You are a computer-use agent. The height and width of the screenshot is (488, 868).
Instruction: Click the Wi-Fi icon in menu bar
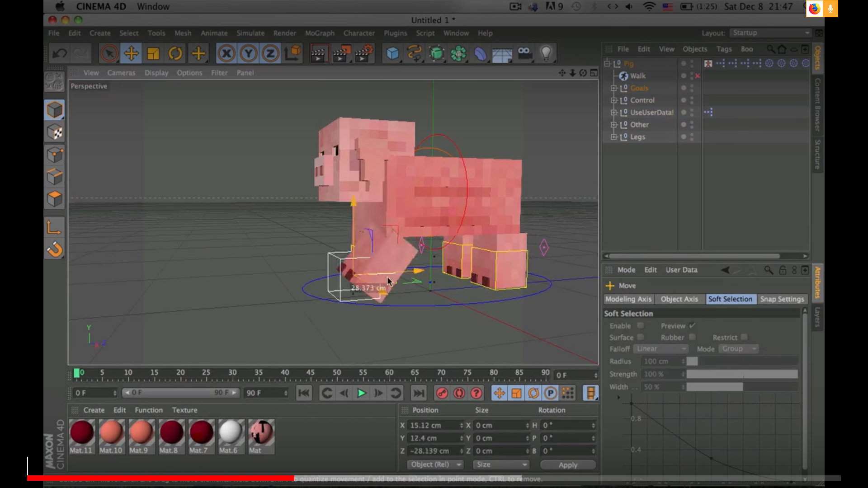(649, 7)
